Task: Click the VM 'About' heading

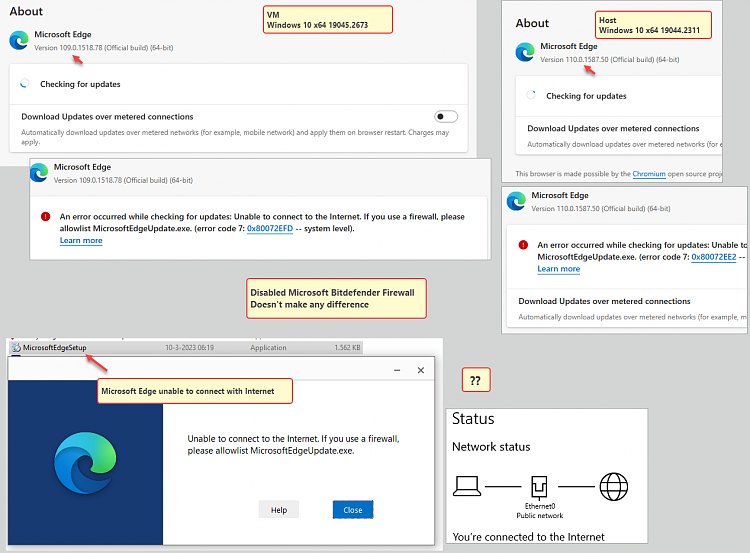Action: point(26,11)
